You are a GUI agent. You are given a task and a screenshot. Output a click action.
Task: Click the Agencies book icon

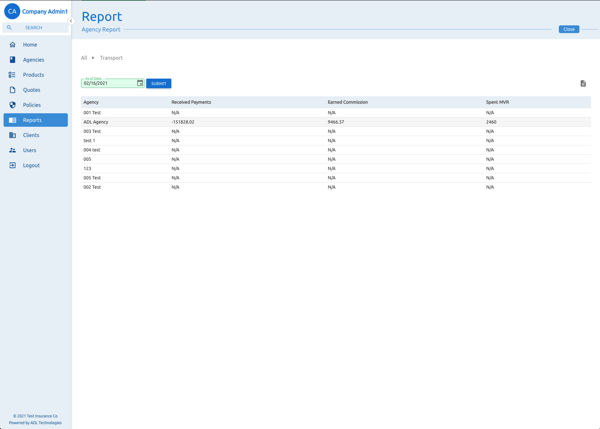pos(12,60)
